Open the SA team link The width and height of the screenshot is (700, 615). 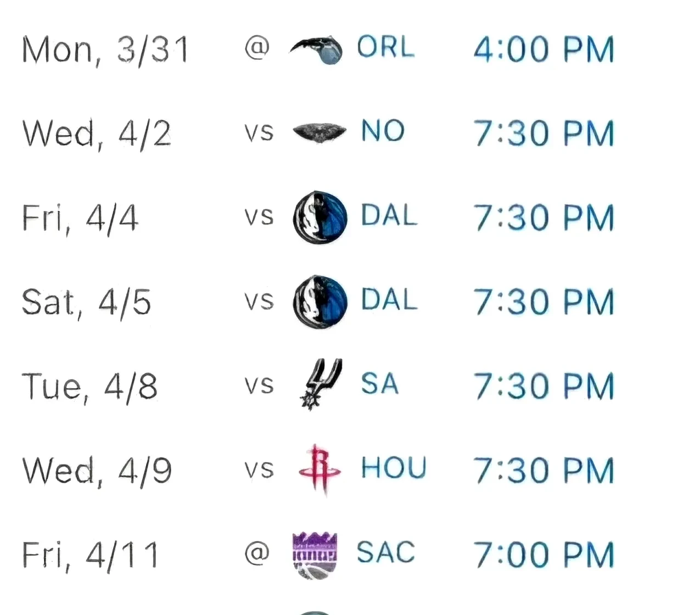(x=379, y=383)
